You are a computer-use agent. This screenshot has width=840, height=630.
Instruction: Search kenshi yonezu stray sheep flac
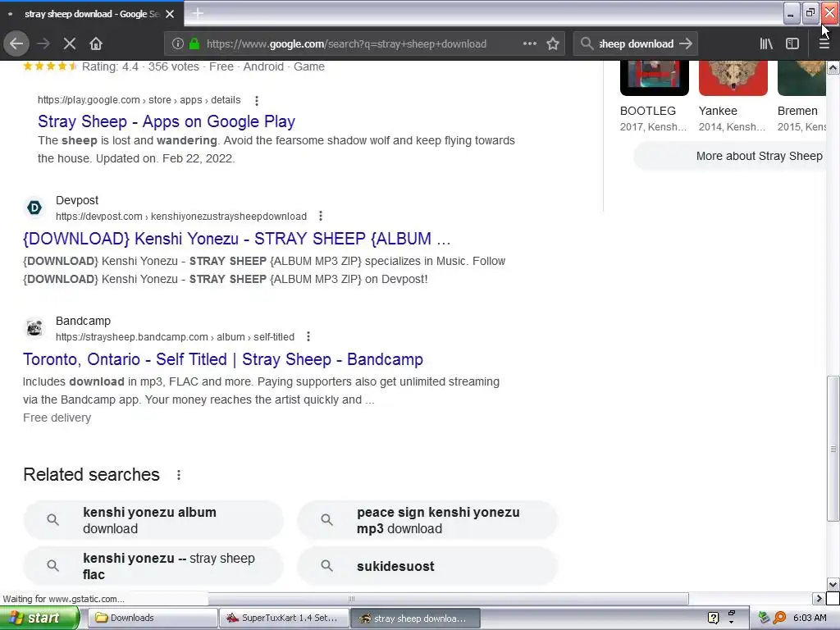point(153,566)
